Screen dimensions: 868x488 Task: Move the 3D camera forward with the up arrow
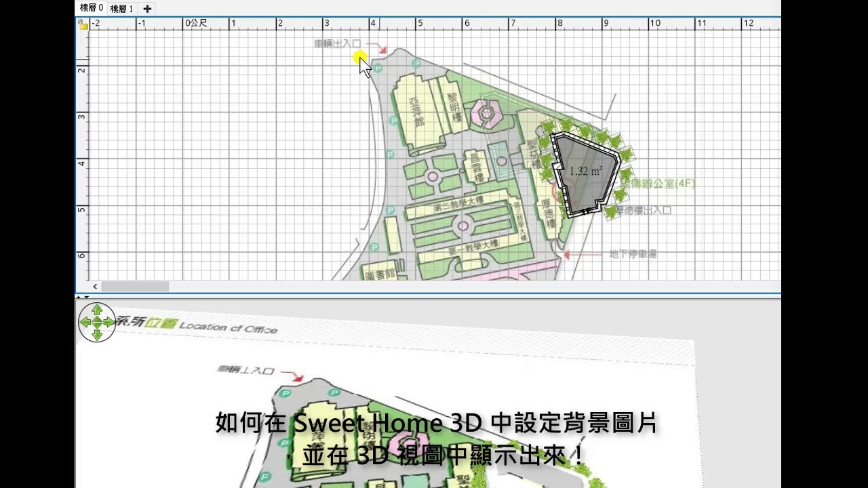[97, 310]
